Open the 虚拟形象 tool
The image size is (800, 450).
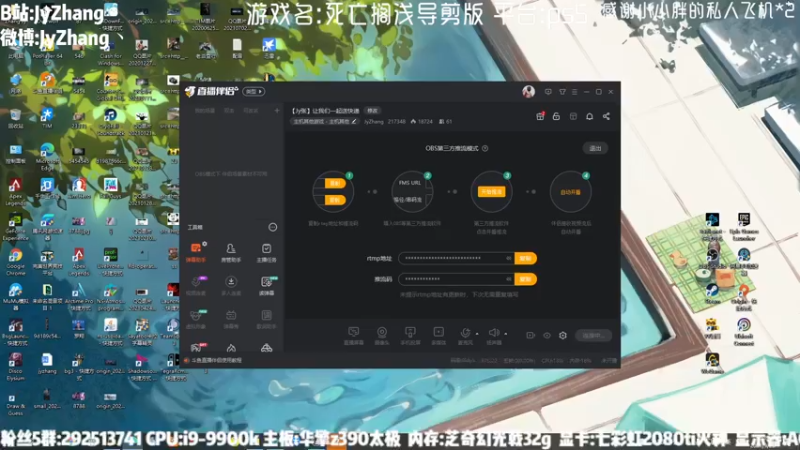click(x=196, y=319)
